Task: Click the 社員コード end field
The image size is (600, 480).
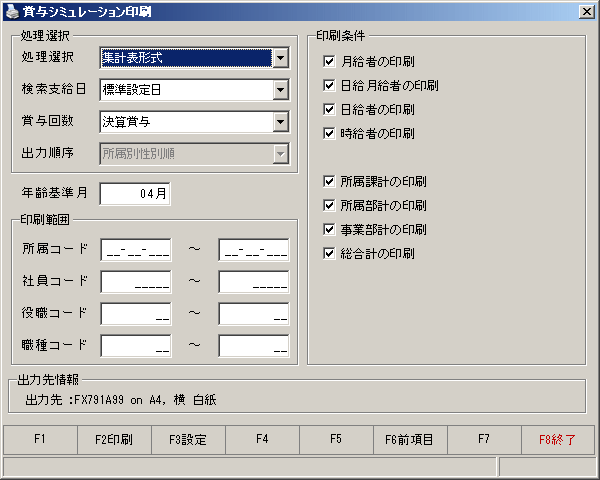Action: (x=254, y=282)
